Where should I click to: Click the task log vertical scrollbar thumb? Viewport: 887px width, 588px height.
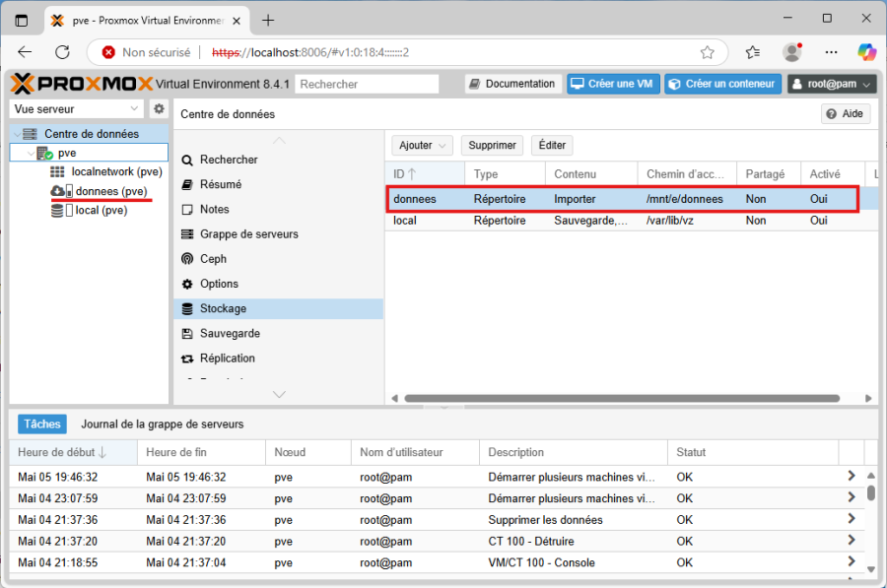(871, 493)
